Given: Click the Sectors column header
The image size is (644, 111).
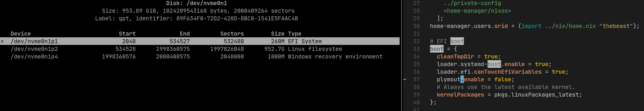Looking at the screenshot, I should point(232,34).
